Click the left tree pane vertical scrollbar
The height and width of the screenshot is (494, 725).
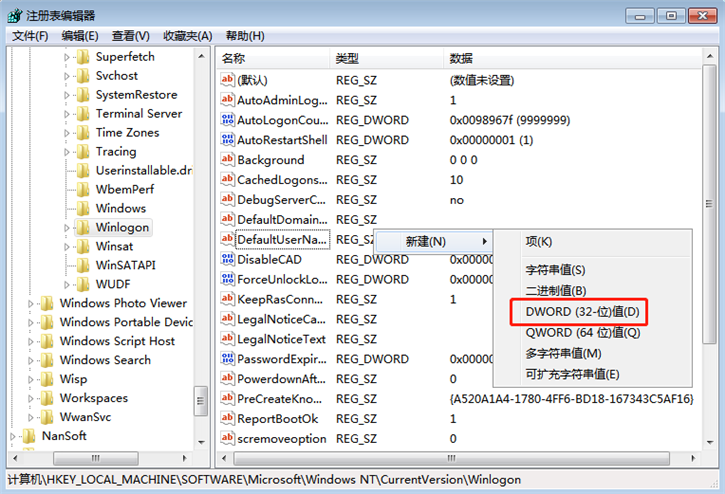[201, 250]
